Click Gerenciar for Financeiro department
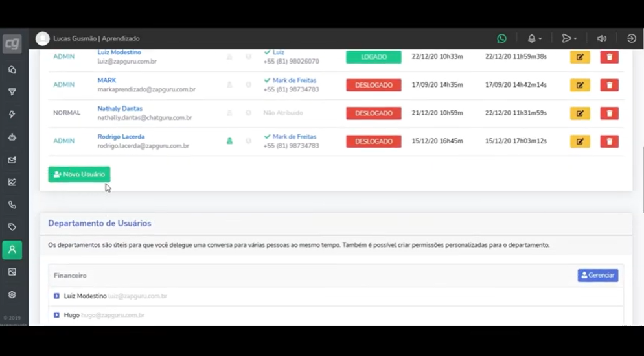Screen dimensions: 644x356 597,276
